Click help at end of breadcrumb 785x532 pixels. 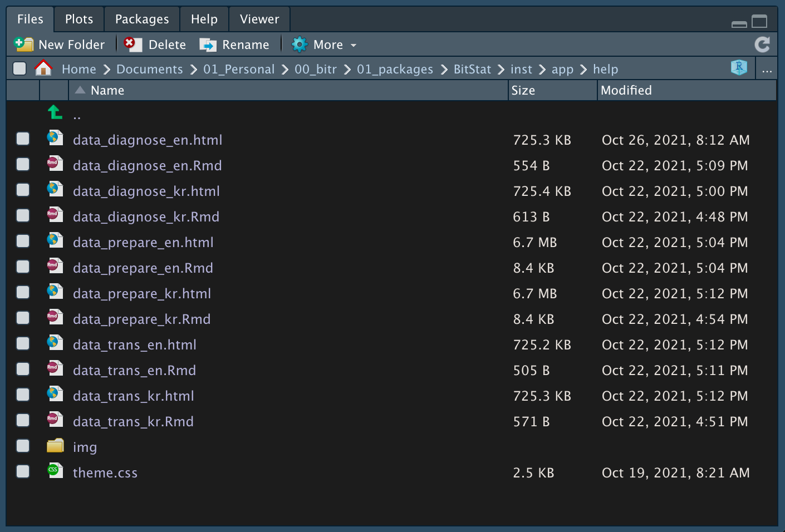click(605, 70)
